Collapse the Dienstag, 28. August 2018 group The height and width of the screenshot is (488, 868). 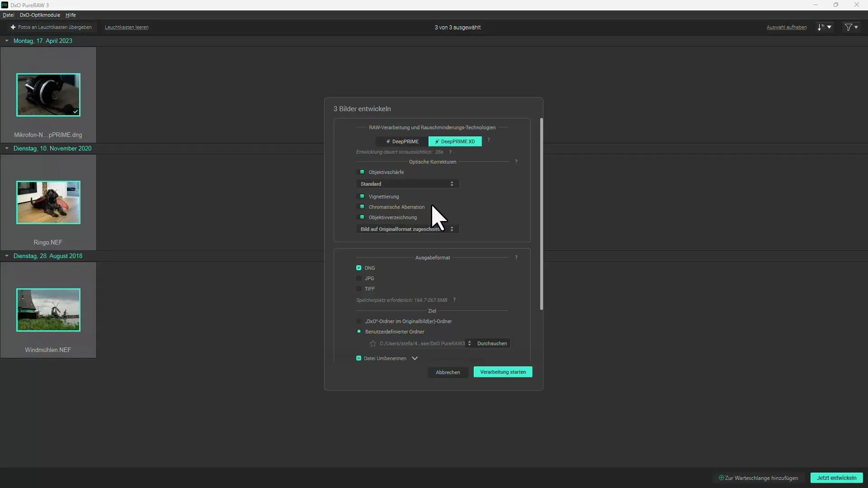pyautogui.click(x=7, y=256)
